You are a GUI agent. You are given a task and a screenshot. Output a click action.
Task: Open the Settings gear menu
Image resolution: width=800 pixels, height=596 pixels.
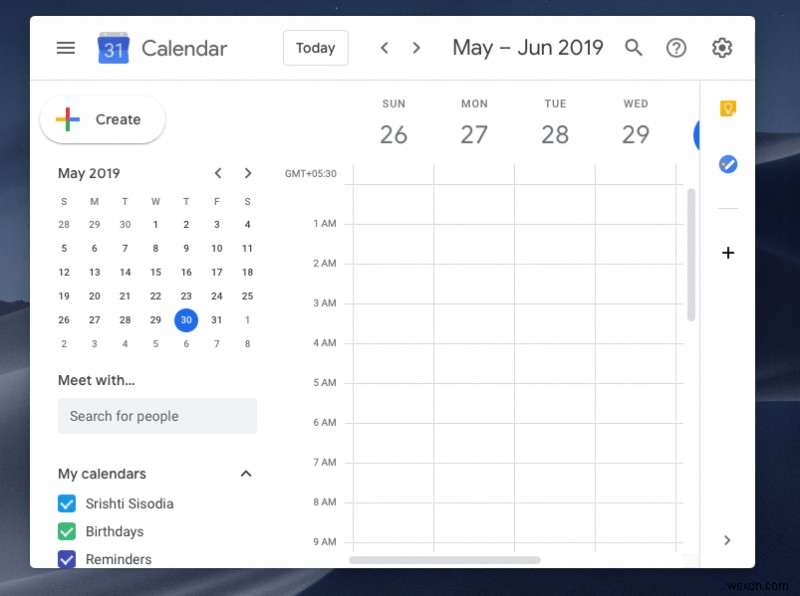722,48
